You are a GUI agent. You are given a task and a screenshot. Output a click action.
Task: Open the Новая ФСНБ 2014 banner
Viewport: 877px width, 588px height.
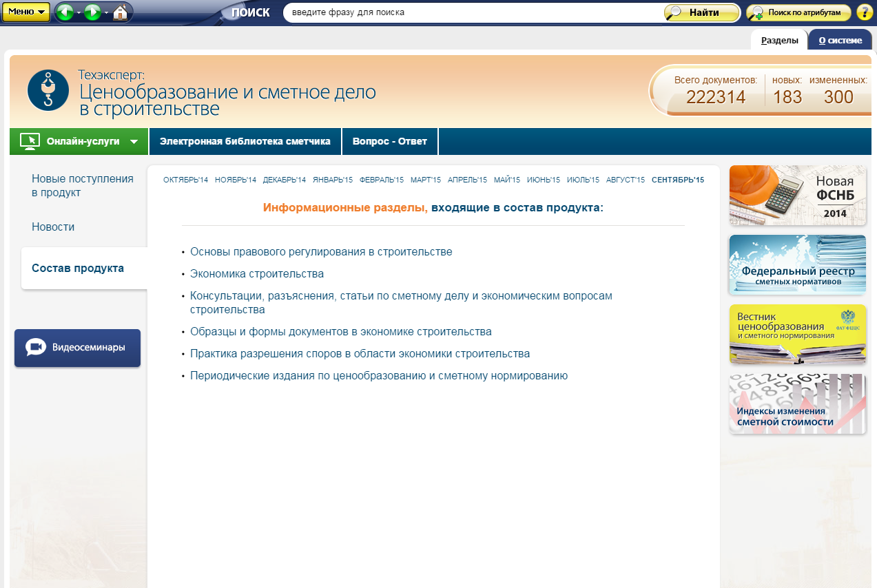coord(797,196)
